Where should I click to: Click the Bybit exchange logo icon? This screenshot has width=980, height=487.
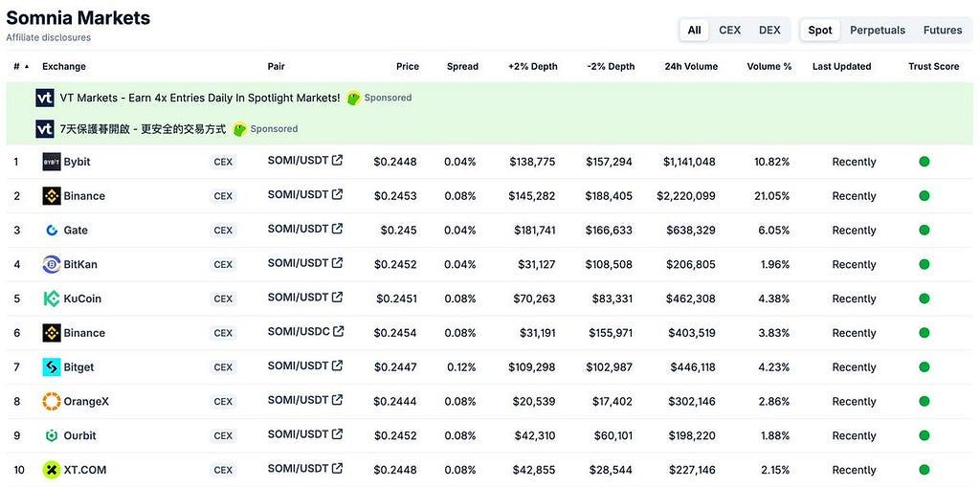[x=52, y=162]
